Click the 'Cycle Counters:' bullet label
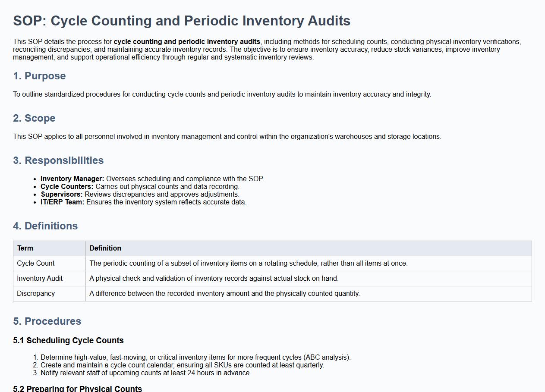The image size is (545, 392). 67,187
